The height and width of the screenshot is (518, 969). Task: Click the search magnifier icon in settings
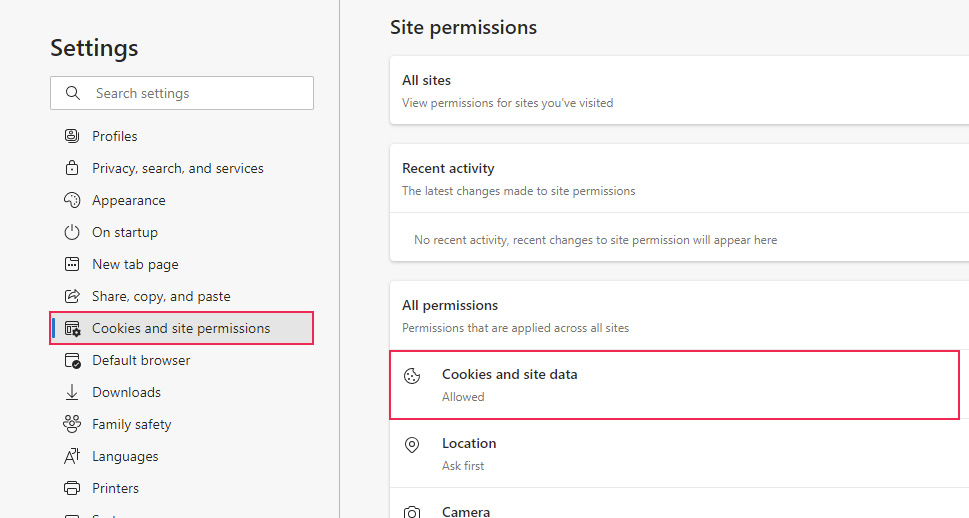point(72,93)
